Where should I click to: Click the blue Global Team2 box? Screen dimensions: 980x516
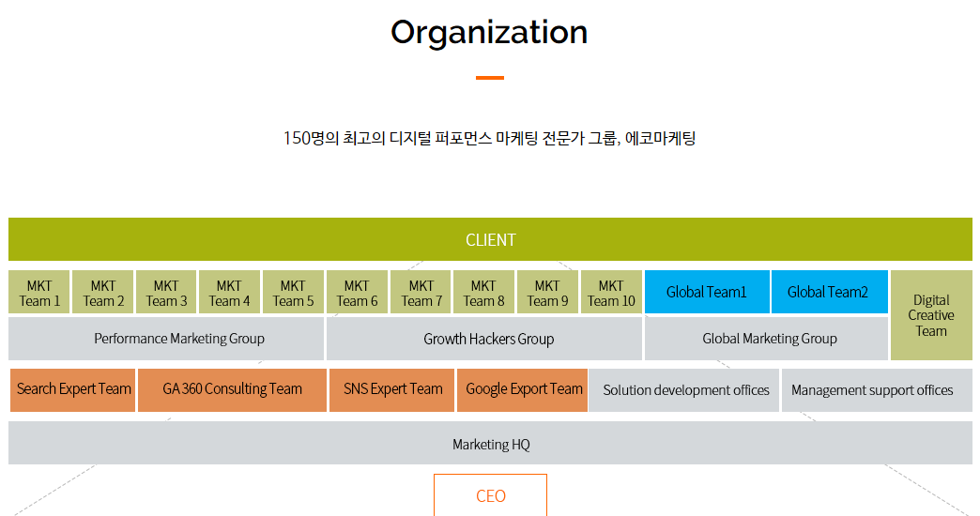(830, 292)
